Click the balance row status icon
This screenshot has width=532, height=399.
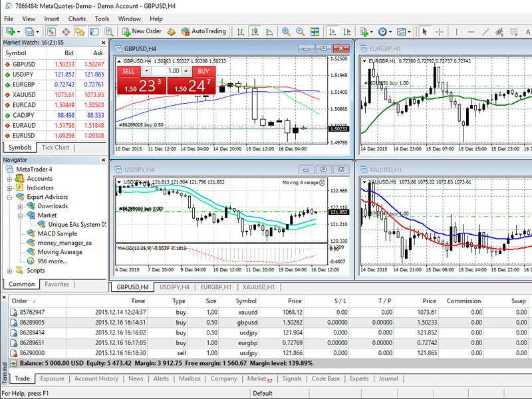point(13,363)
